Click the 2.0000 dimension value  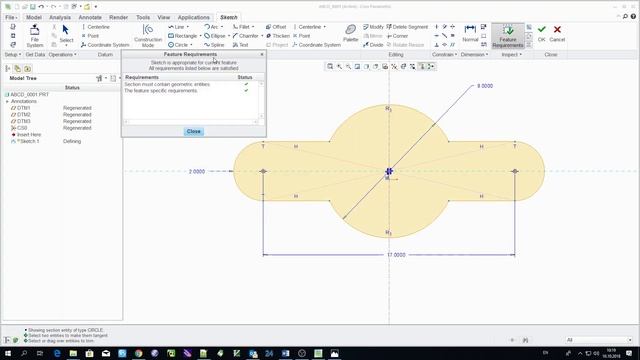(197, 172)
